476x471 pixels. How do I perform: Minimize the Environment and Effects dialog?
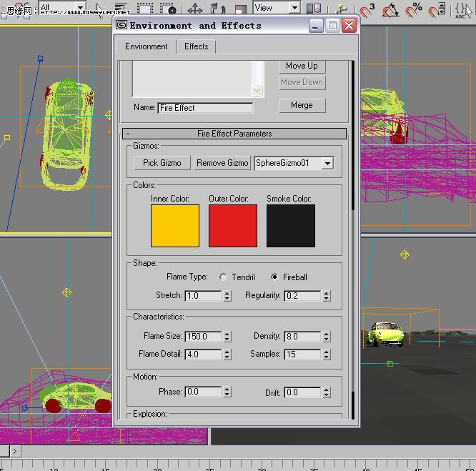point(316,26)
